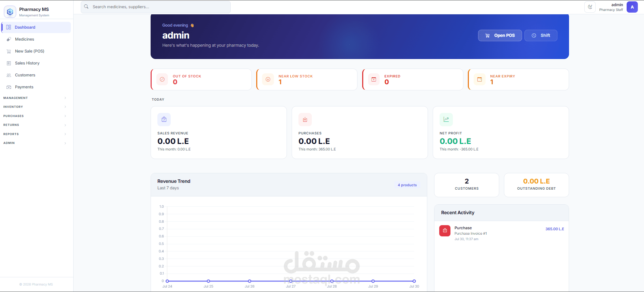This screenshot has height=292, width=644.
Task: Expand the Purchases sidebar section
Action: [35, 116]
